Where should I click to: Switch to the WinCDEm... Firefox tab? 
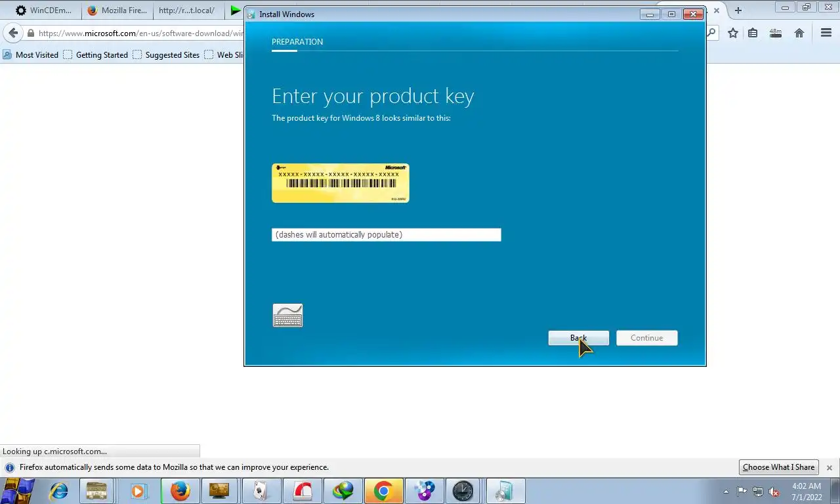tap(43, 10)
